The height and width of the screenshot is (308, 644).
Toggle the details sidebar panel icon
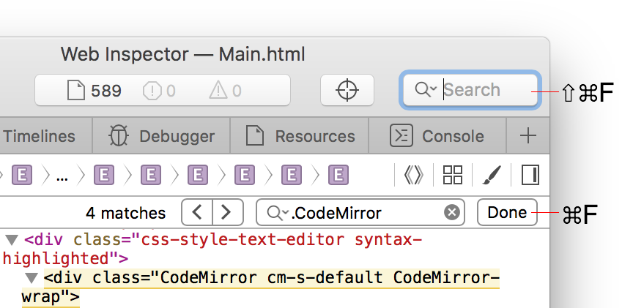[x=530, y=175]
